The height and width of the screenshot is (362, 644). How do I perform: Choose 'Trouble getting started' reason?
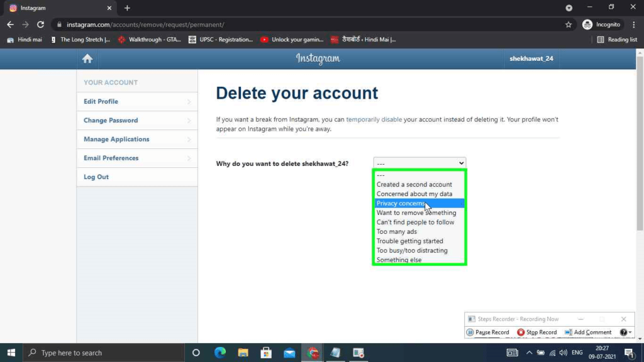(419, 241)
